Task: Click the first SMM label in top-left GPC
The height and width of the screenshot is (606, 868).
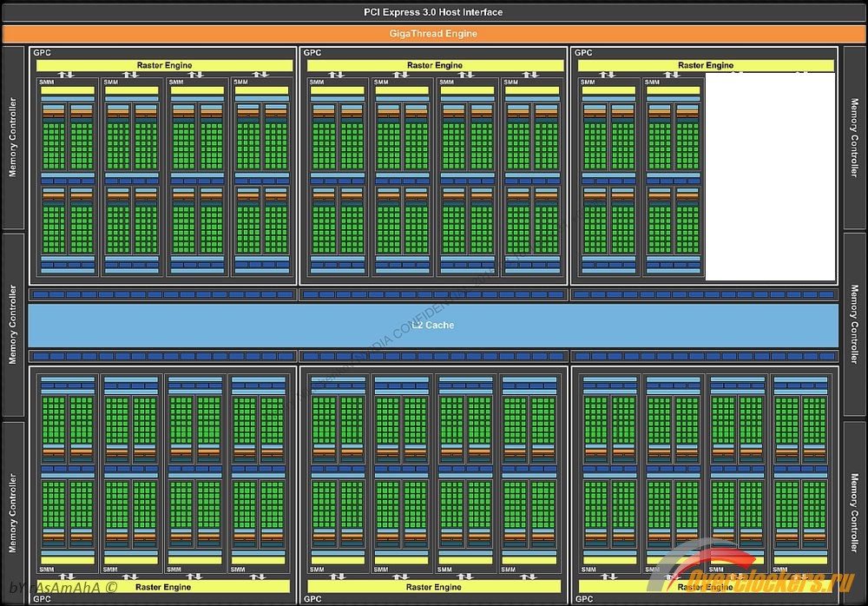Action: coord(46,82)
